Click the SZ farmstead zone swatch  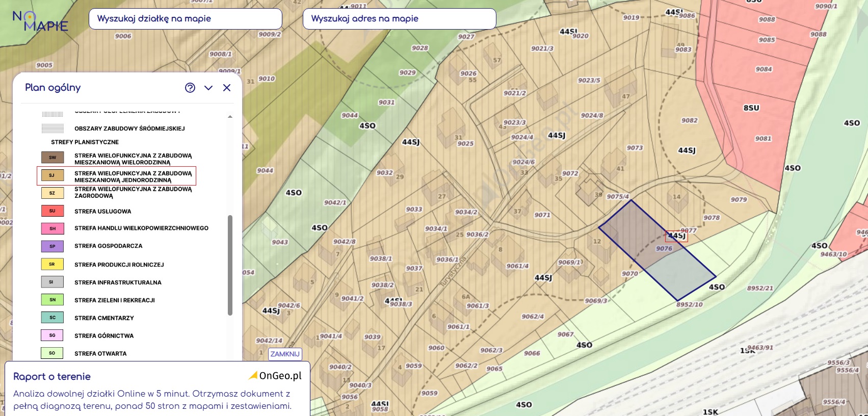52,193
